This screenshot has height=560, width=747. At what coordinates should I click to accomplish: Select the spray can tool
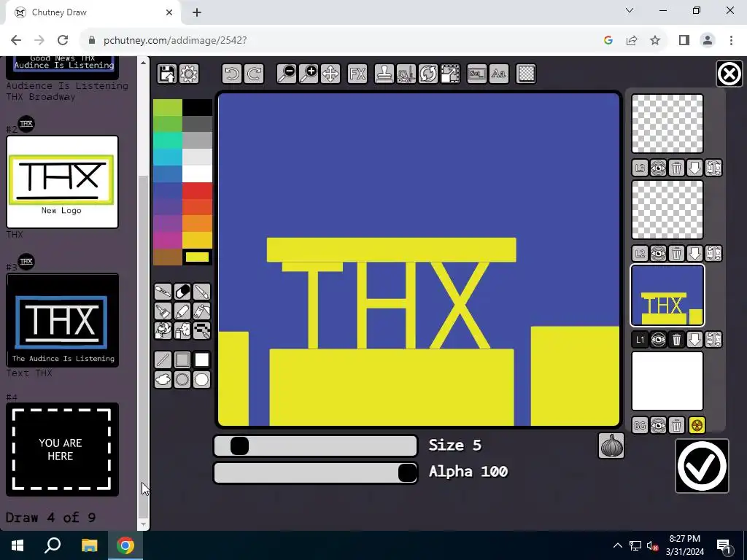(x=182, y=330)
